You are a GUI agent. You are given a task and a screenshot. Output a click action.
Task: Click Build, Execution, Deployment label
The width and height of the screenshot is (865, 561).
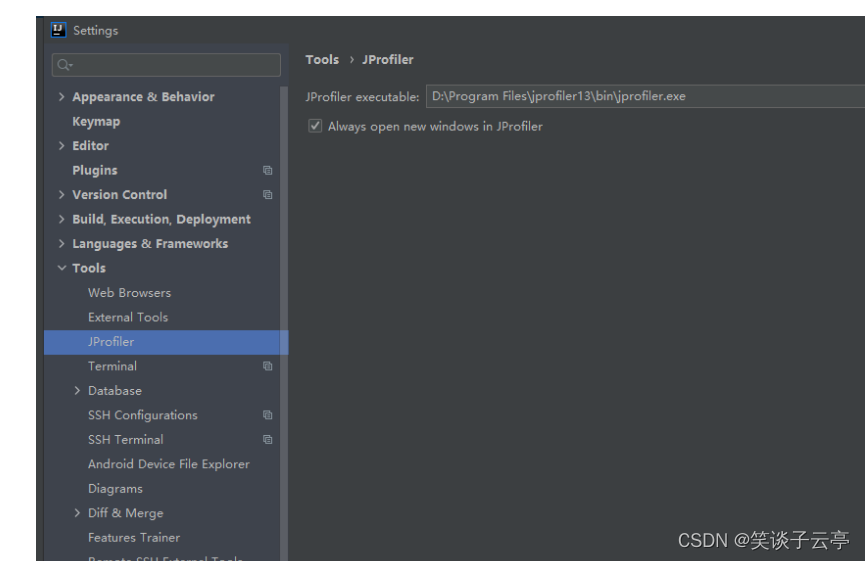pos(162,220)
